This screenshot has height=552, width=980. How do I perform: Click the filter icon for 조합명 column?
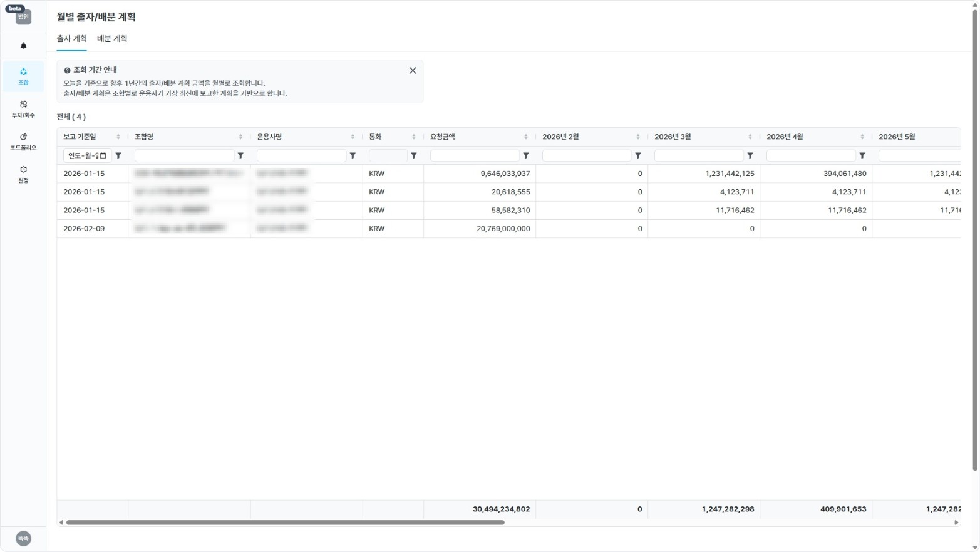(x=240, y=155)
